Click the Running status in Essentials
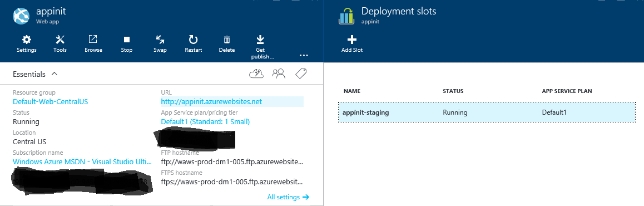644x206 pixels. (26, 122)
